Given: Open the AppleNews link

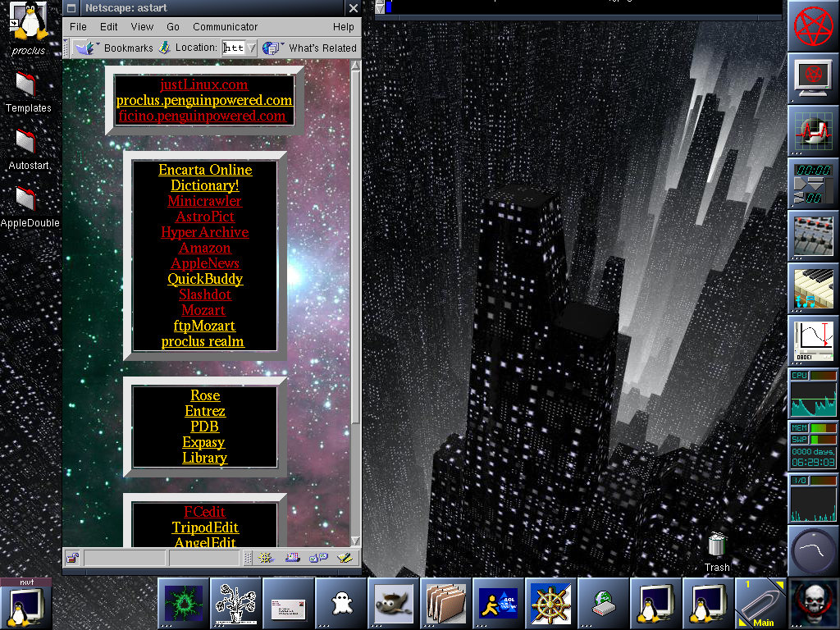Looking at the screenshot, I should click(205, 263).
